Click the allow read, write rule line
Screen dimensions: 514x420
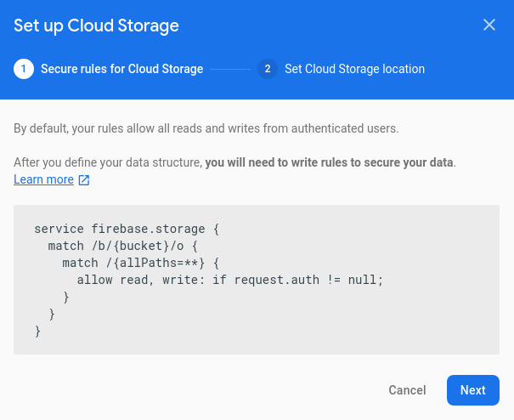point(229,280)
